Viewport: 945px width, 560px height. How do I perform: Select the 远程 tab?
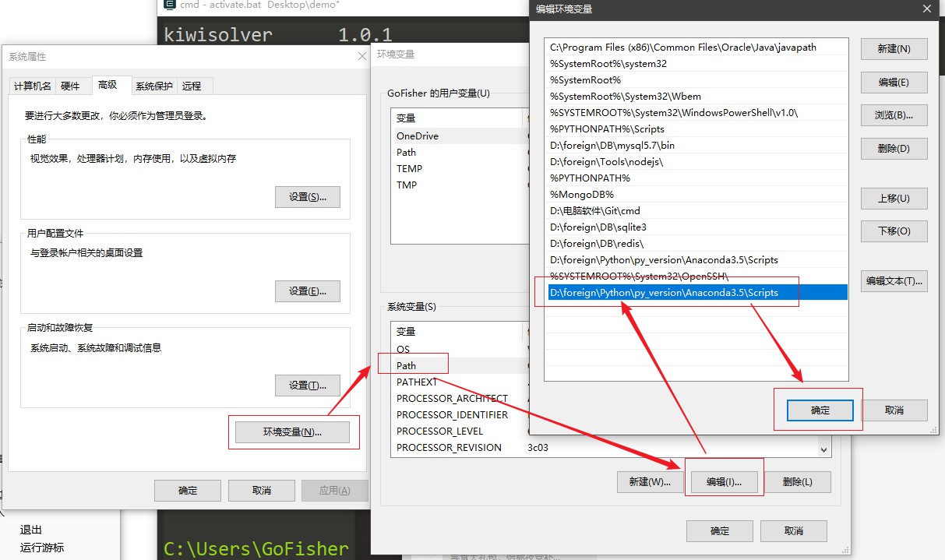[192, 86]
